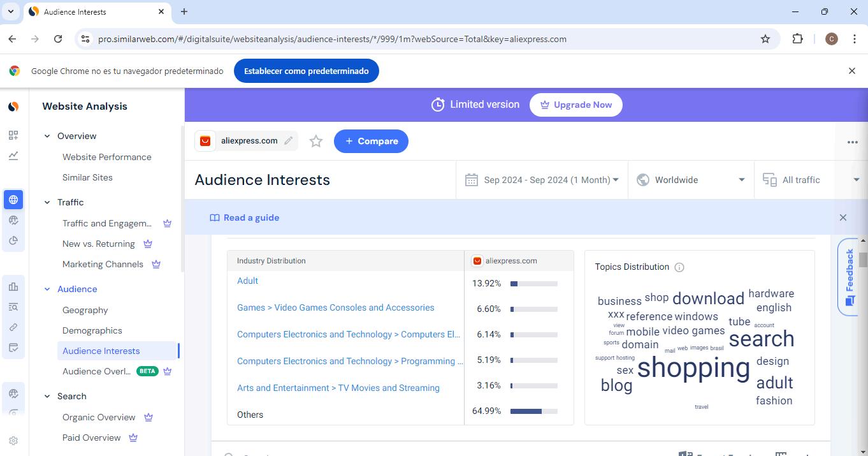The image size is (868, 456).
Task: Select Geography in the sidebar
Action: click(x=85, y=310)
